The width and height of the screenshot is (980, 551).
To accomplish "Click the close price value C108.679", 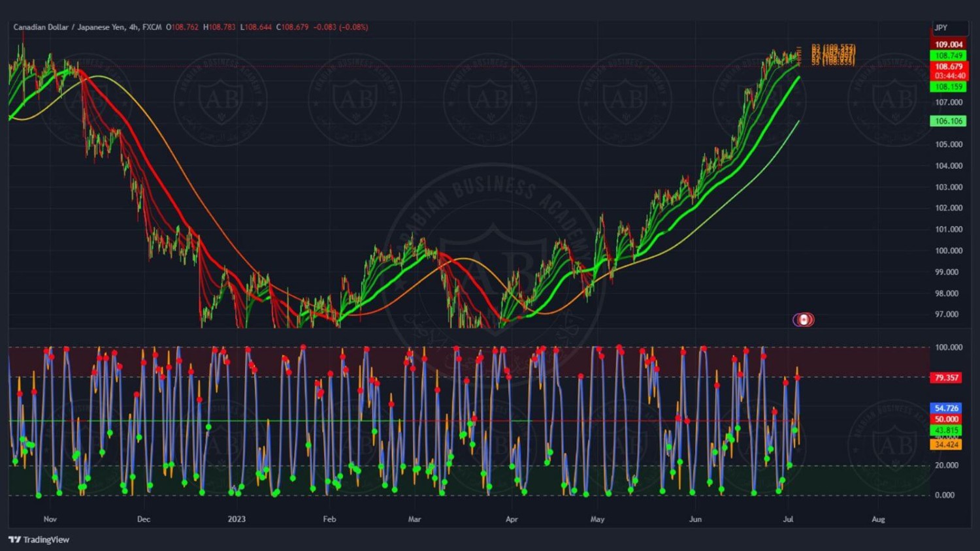I will [x=293, y=27].
